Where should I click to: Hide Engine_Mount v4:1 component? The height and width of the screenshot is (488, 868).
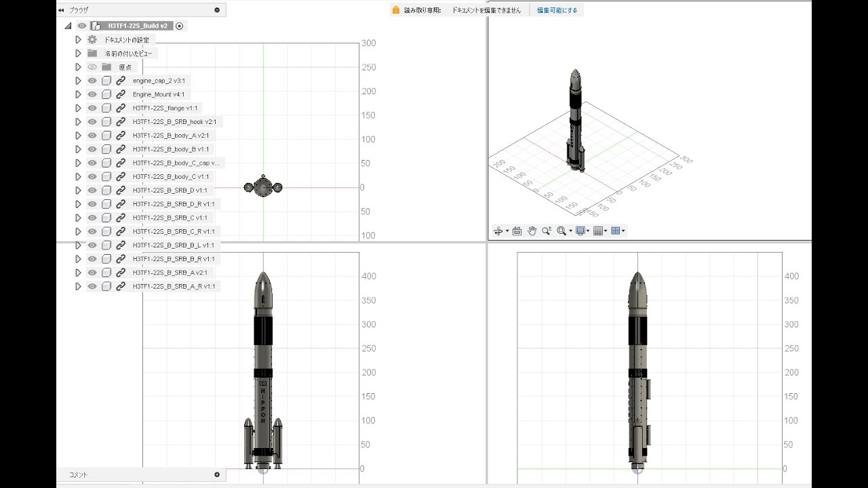92,94
